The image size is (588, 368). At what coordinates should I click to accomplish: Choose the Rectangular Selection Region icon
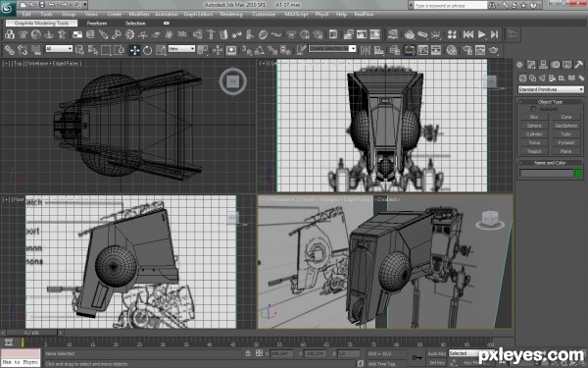click(x=106, y=50)
